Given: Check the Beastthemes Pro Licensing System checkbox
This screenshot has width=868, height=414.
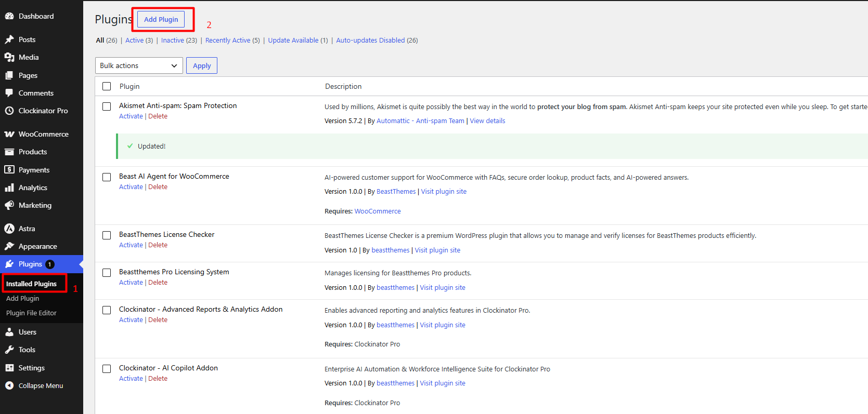Looking at the screenshot, I should click(107, 273).
